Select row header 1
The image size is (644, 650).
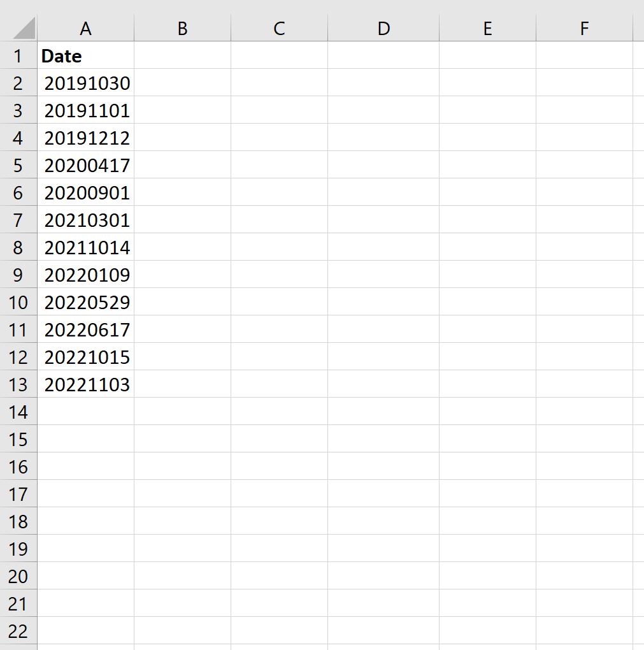click(19, 56)
